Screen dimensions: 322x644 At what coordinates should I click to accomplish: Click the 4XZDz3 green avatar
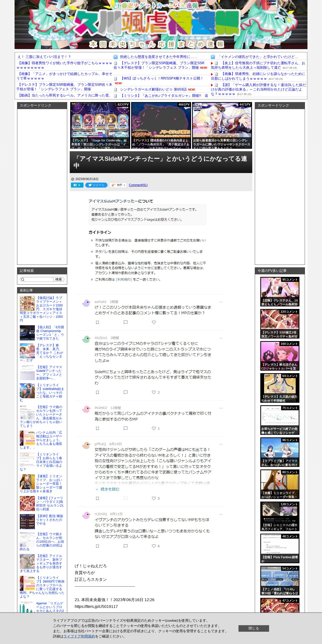(x=86, y=339)
